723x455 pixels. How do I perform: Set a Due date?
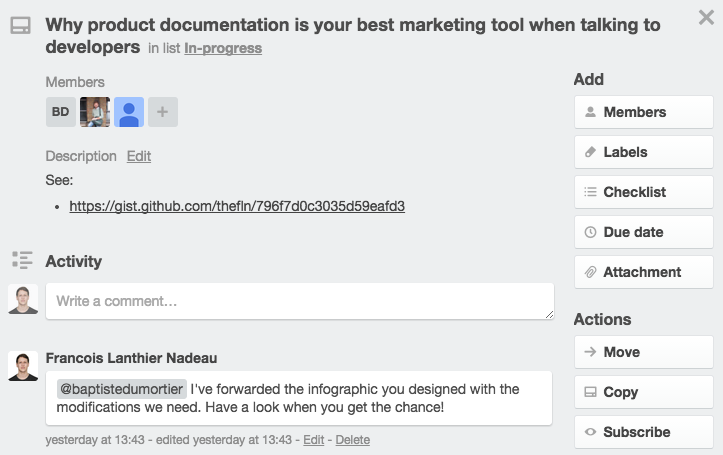[x=643, y=232]
